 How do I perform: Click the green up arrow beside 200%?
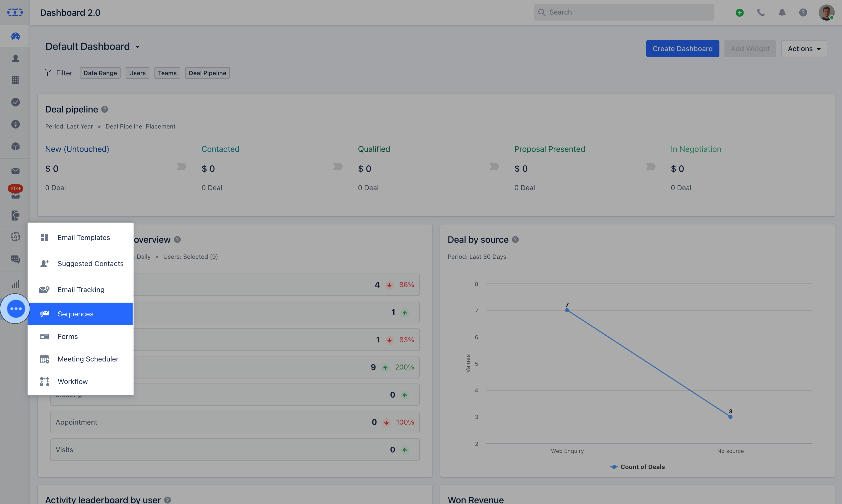click(x=385, y=367)
